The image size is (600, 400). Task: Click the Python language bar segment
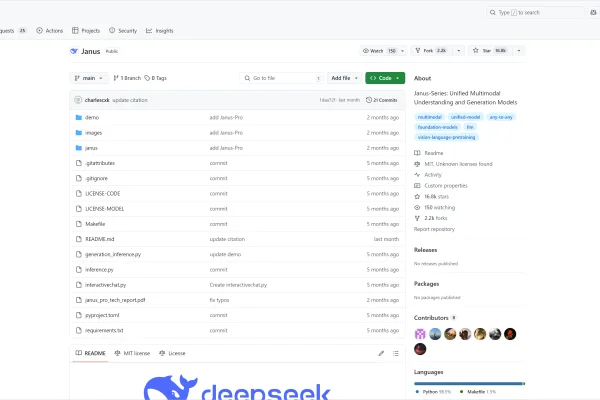pos(468,384)
